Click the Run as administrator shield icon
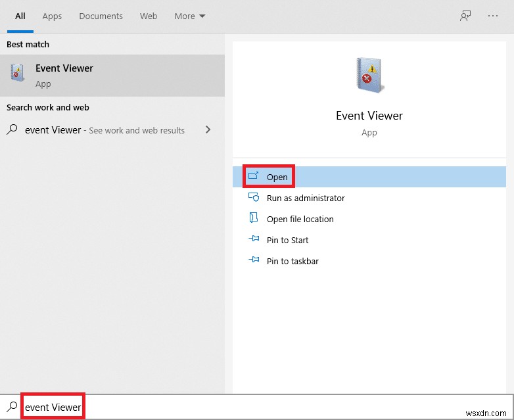The width and height of the screenshot is (514, 420). (x=254, y=197)
